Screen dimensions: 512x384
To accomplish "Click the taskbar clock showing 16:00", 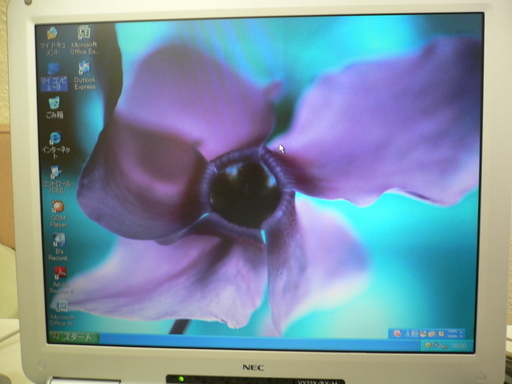I will tap(459, 346).
